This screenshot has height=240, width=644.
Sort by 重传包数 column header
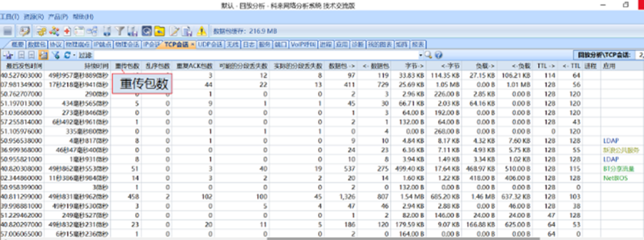127,66
